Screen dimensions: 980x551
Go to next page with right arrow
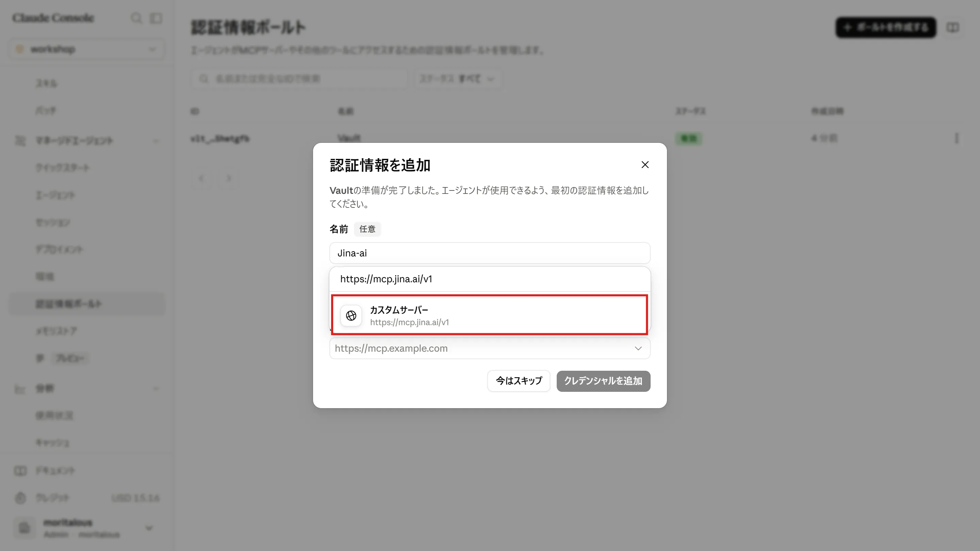tap(229, 178)
